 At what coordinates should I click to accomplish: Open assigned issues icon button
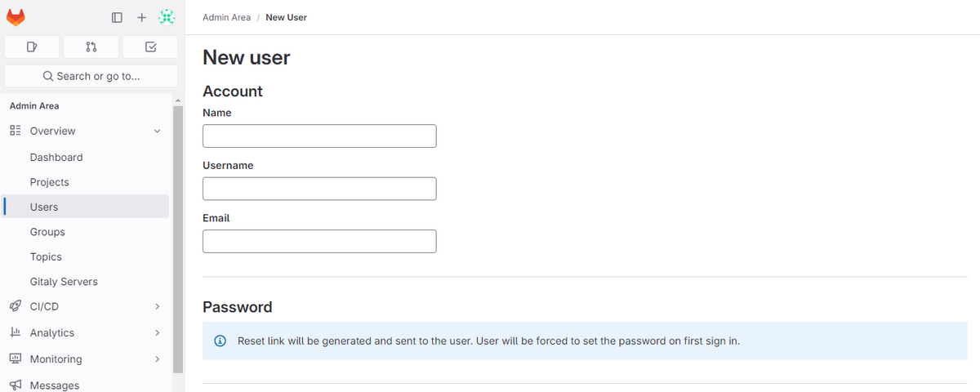click(32, 47)
